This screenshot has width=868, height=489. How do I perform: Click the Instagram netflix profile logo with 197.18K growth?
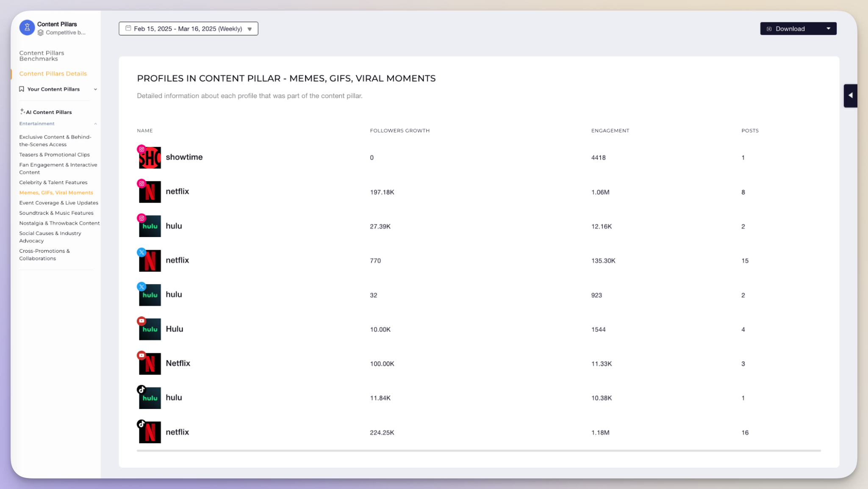tap(150, 192)
